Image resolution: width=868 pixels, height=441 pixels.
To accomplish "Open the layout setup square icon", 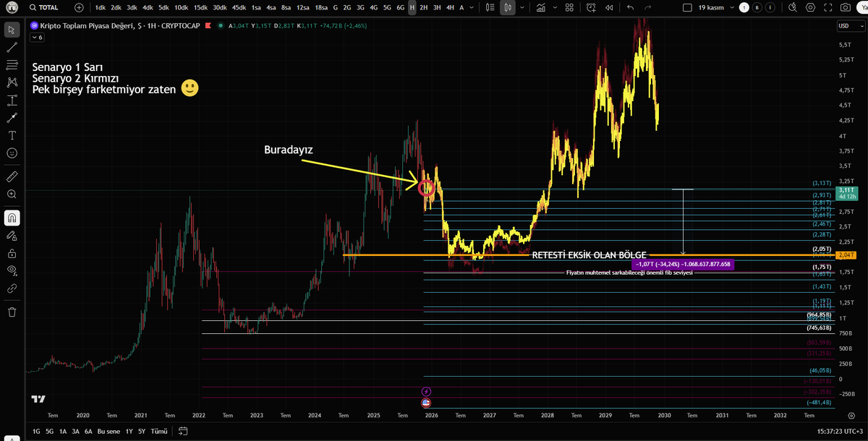I will 687,7.
